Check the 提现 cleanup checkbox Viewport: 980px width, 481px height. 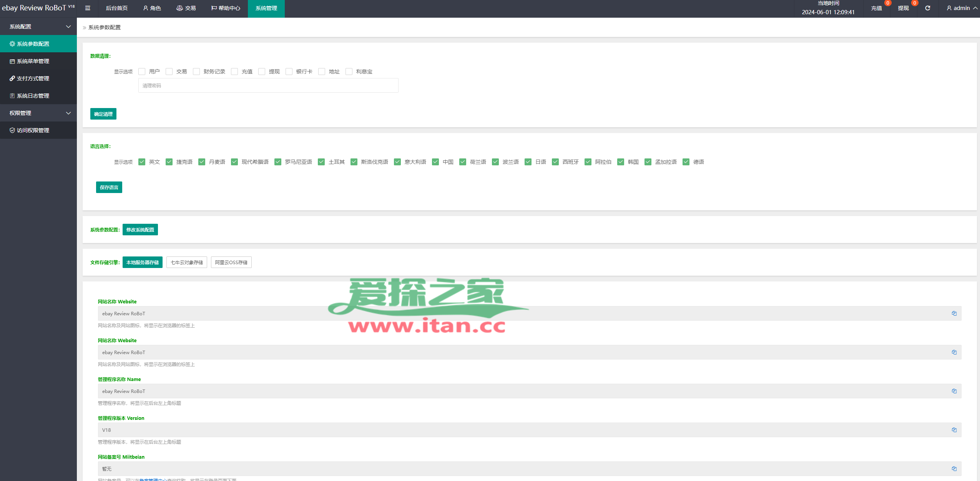pyautogui.click(x=262, y=72)
